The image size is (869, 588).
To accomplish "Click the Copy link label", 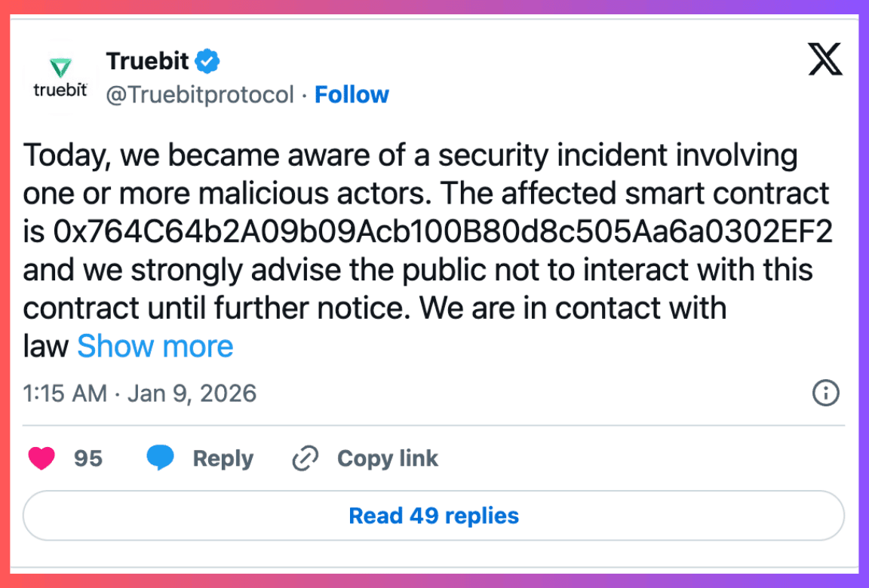I will tap(388, 458).
